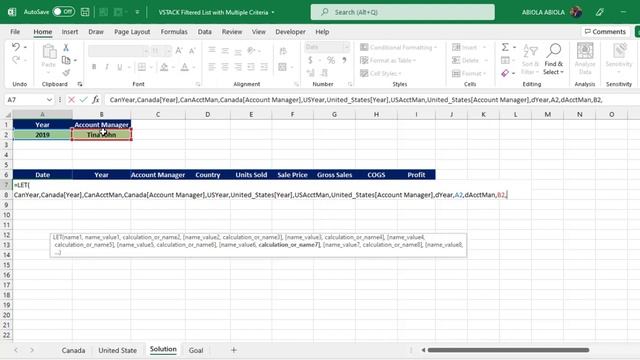The width and height of the screenshot is (640, 360).
Task: Open Conditional Formatting dropdown
Action: [398, 47]
